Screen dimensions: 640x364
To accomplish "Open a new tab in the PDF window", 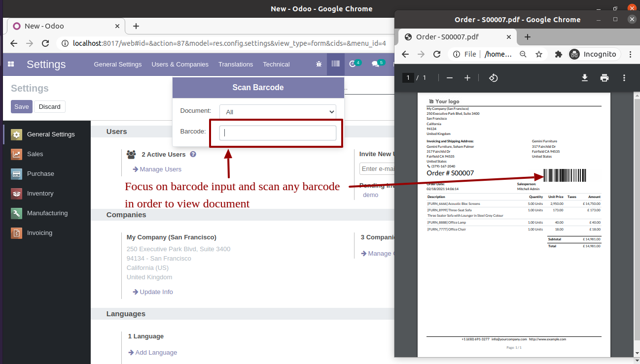I will (x=528, y=37).
